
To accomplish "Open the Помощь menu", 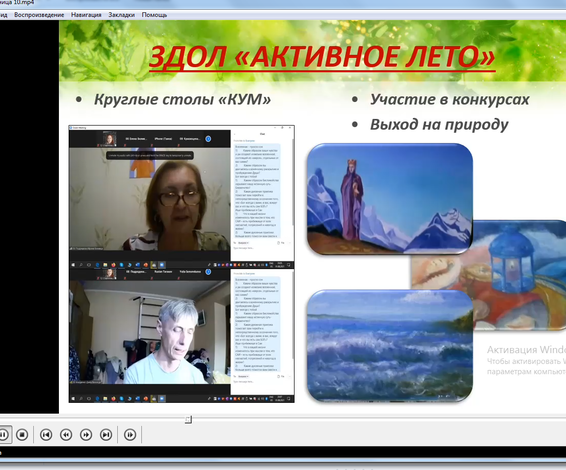I will (x=154, y=15).
